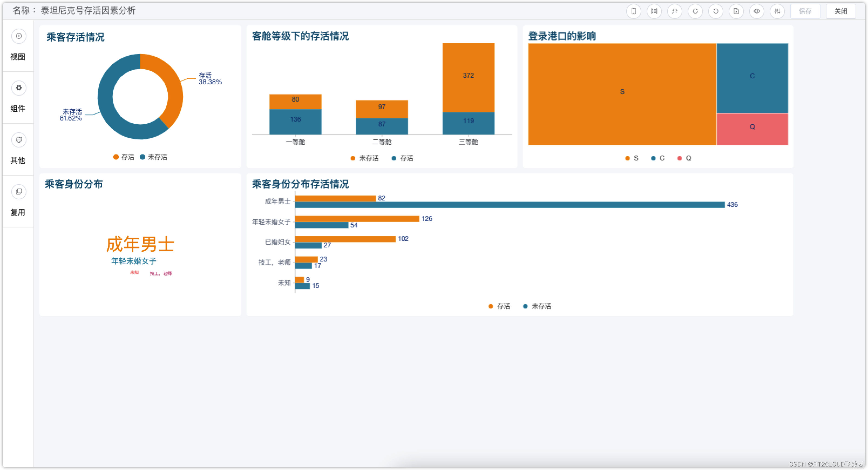Click the 119 blue bar segment
The width and height of the screenshot is (868, 470).
pos(468,123)
